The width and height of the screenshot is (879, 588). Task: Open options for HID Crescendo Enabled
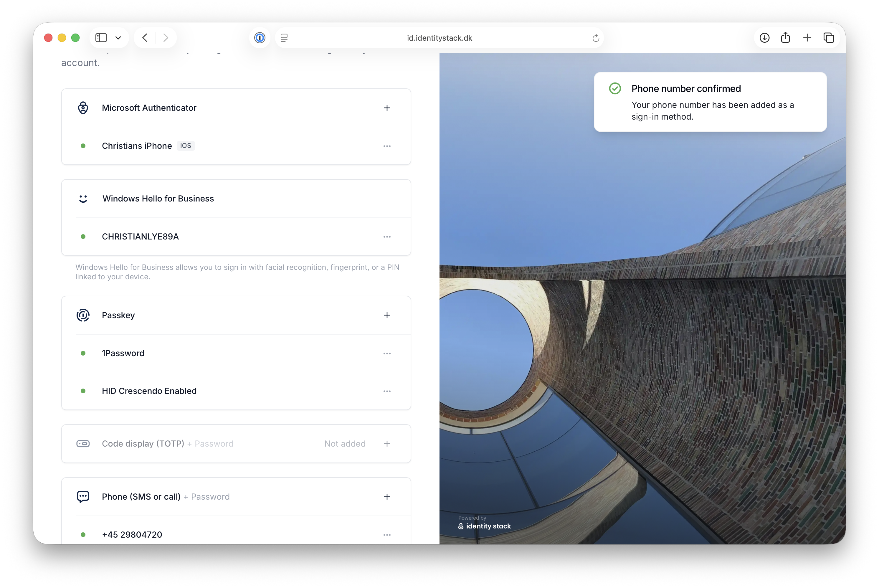(387, 391)
